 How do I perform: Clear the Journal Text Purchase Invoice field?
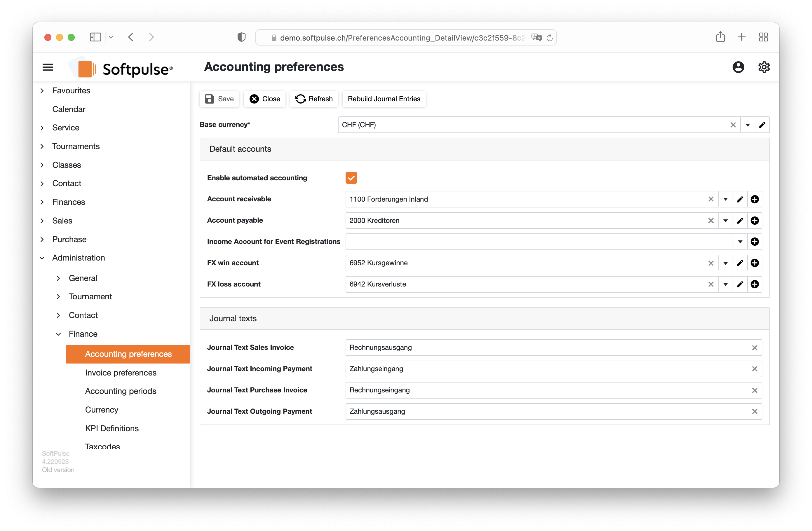[x=754, y=390]
